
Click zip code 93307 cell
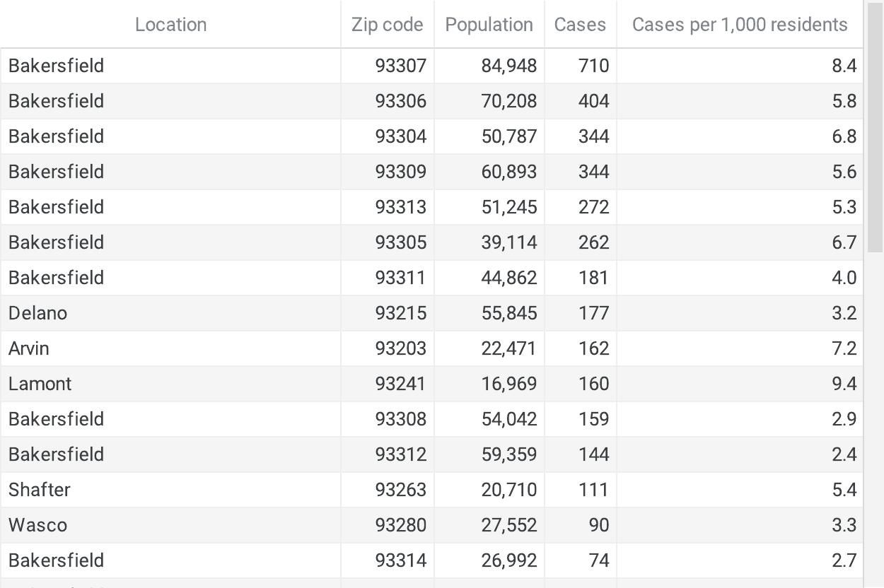[388, 66]
